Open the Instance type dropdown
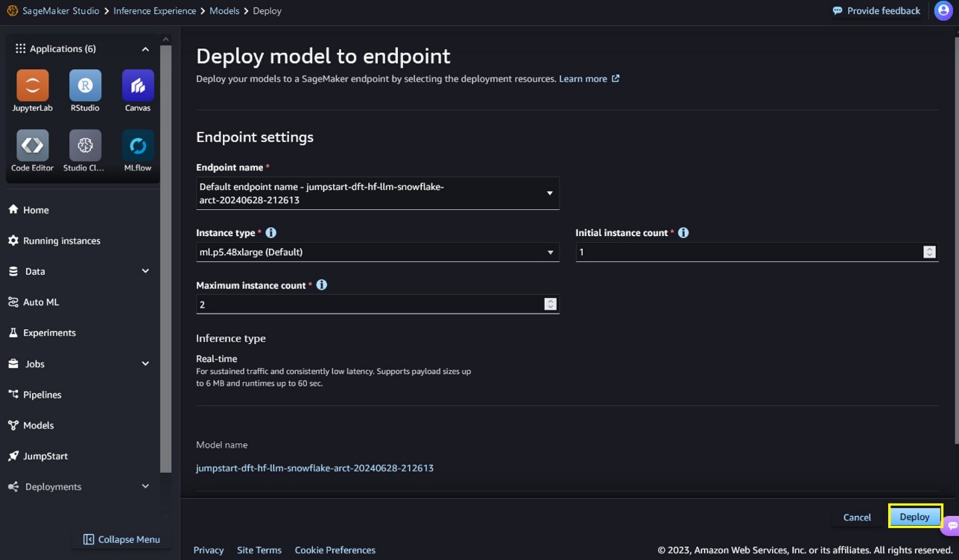 tap(377, 252)
